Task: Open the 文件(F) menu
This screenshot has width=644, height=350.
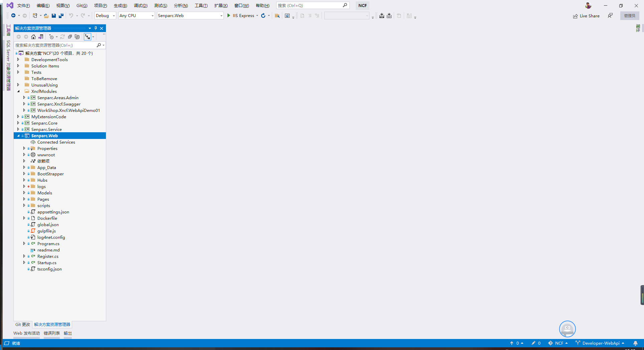Action: point(23,5)
